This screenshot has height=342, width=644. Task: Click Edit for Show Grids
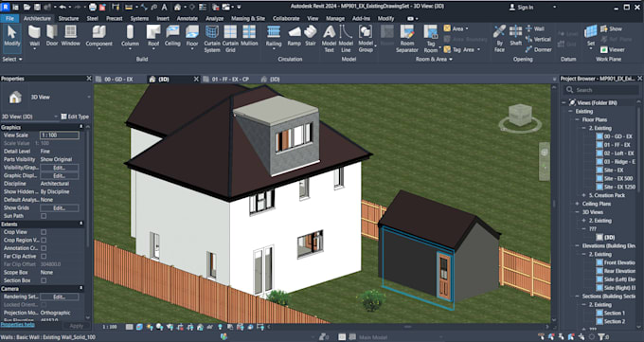click(x=59, y=208)
